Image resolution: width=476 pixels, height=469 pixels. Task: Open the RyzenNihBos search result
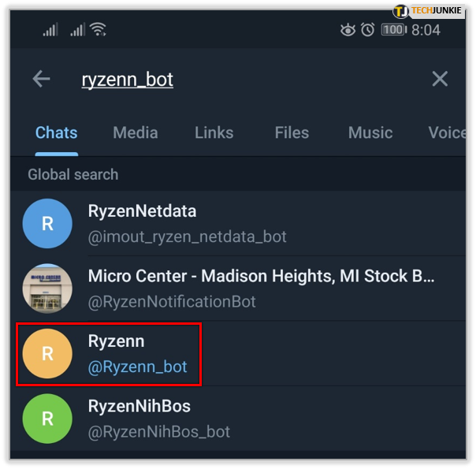click(x=260, y=419)
